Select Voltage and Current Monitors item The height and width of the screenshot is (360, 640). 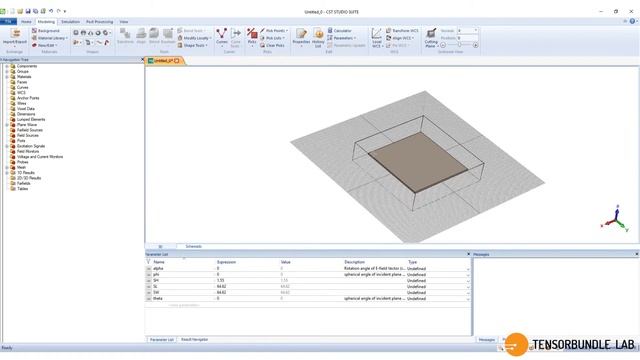(x=40, y=157)
